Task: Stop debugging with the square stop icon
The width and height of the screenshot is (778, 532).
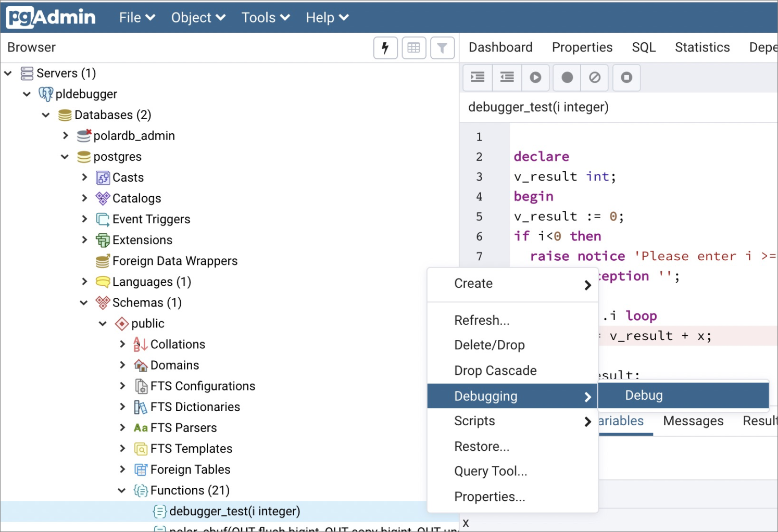Action: (626, 77)
